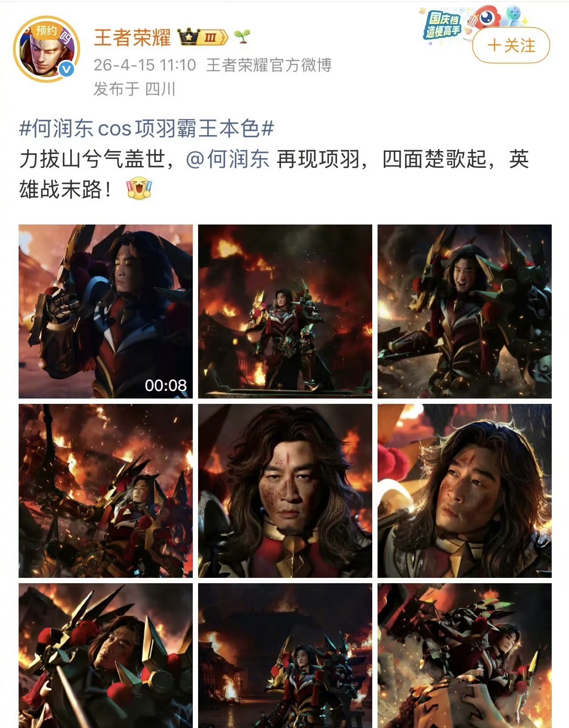Open the @何润东 mention link

click(227, 159)
